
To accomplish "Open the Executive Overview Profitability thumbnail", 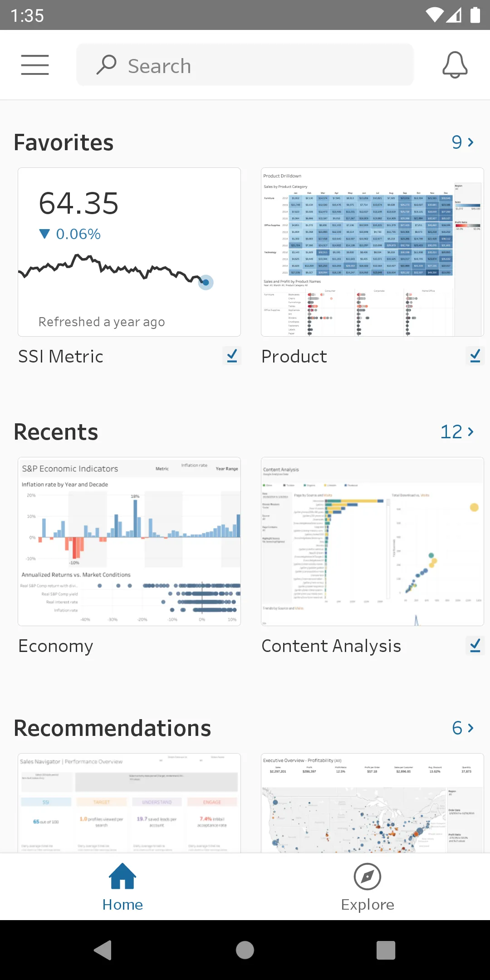I will [372, 803].
